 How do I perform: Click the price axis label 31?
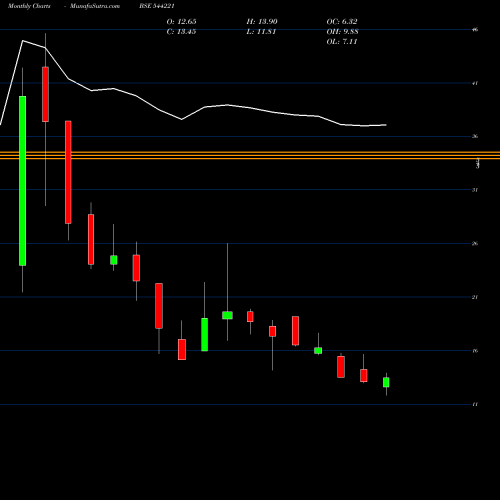click(x=475, y=190)
